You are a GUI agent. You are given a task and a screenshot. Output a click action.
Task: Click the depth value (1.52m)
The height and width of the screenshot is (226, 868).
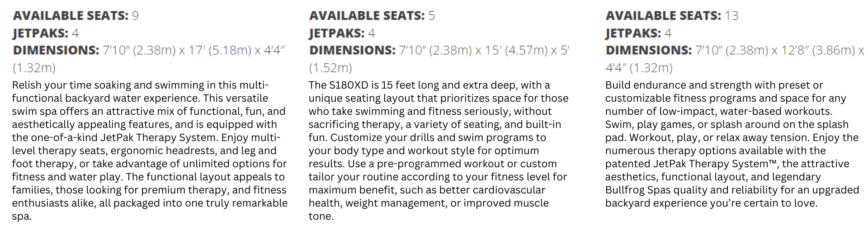[x=330, y=68]
